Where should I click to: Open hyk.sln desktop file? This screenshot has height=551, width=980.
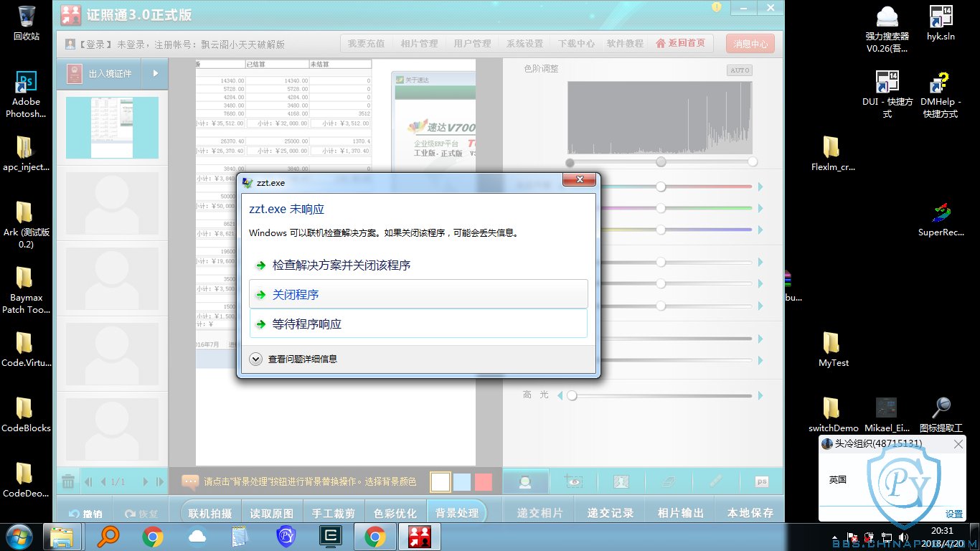tap(941, 23)
